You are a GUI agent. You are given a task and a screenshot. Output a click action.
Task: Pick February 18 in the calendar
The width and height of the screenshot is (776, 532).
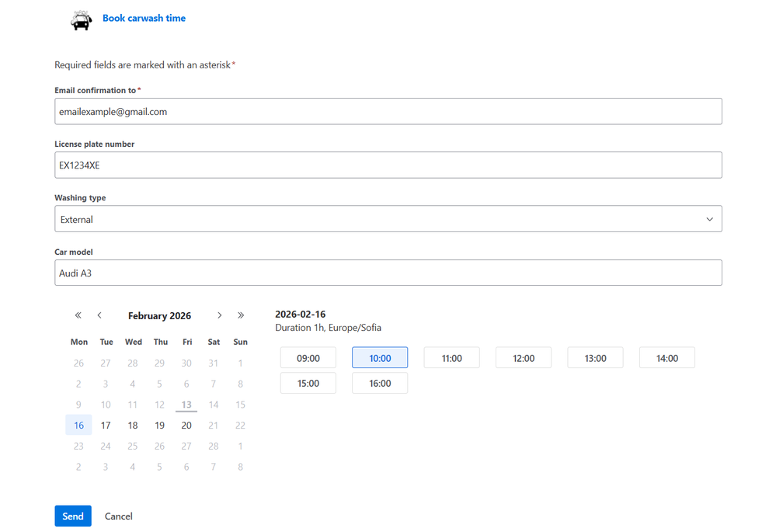133,426
